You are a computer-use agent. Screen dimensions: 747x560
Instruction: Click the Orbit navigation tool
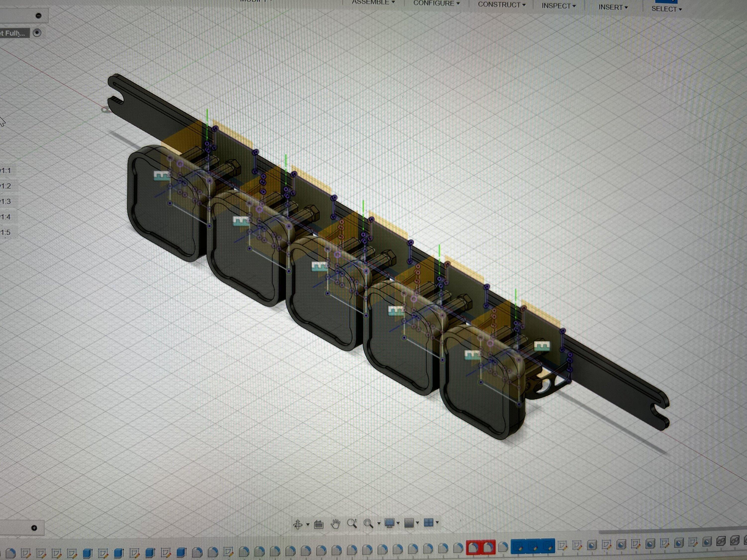click(x=298, y=524)
